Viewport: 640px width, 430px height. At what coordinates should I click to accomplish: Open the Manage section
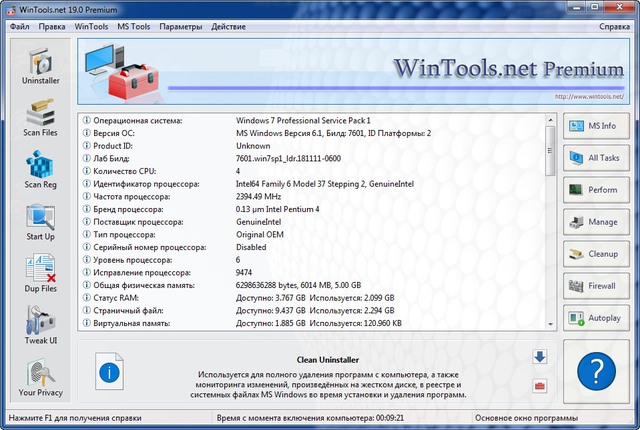point(596,222)
